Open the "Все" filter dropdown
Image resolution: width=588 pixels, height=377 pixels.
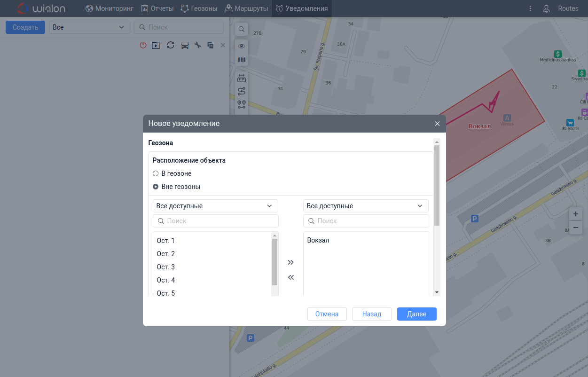point(89,27)
